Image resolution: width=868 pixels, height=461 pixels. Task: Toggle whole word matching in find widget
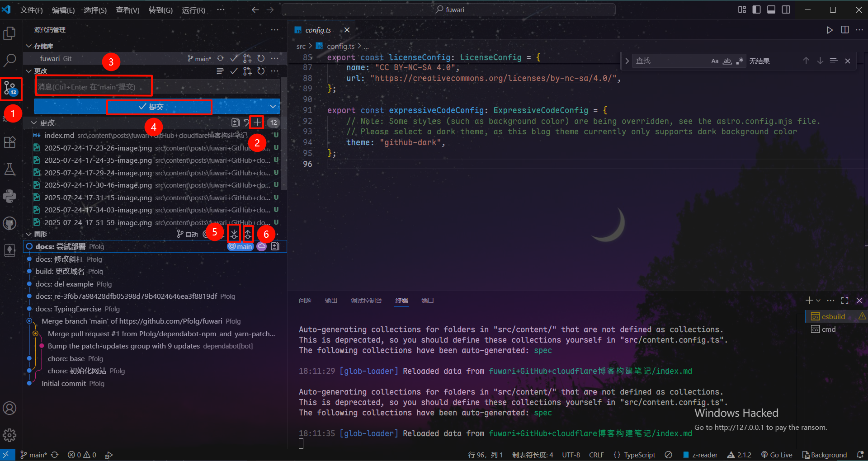[x=727, y=61]
